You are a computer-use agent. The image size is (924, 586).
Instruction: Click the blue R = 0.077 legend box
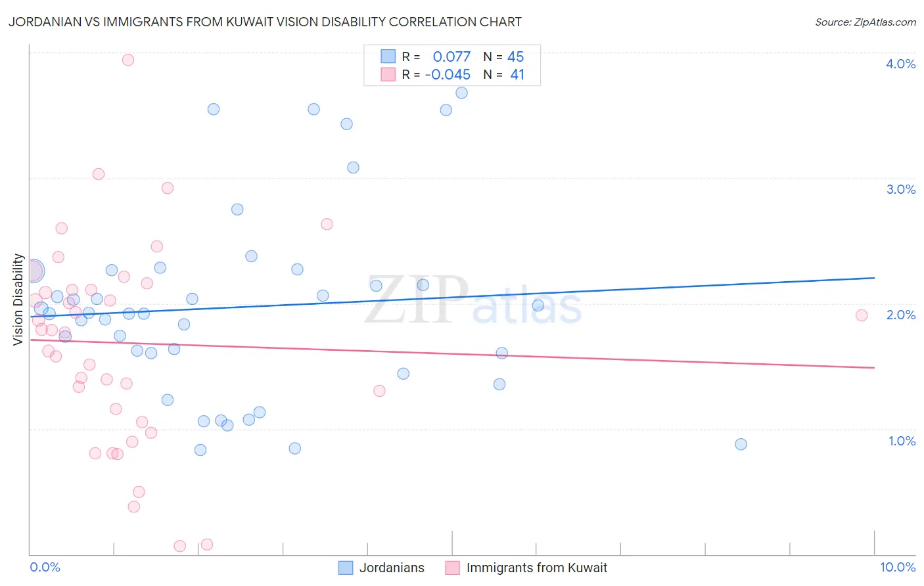(x=388, y=56)
